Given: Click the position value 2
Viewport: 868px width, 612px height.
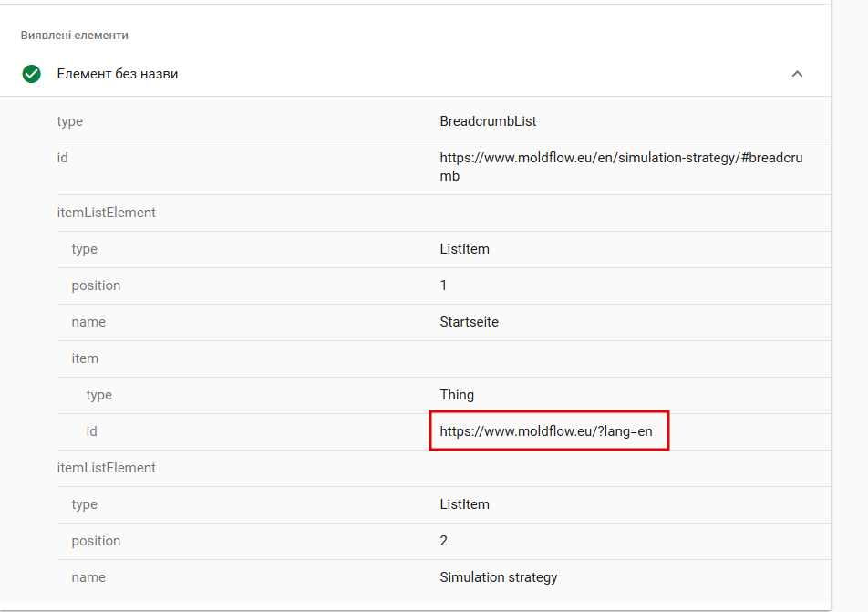Looking at the screenshot, I should (443, 541).
